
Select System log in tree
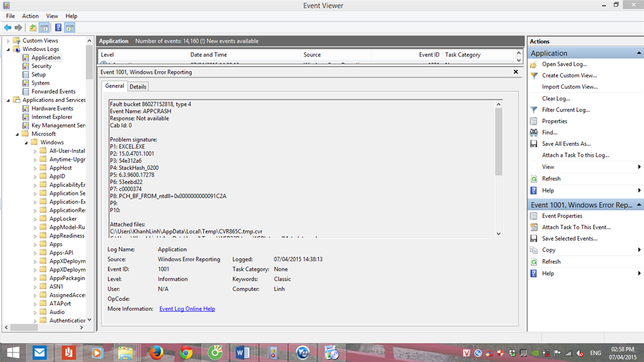point(40,83)
